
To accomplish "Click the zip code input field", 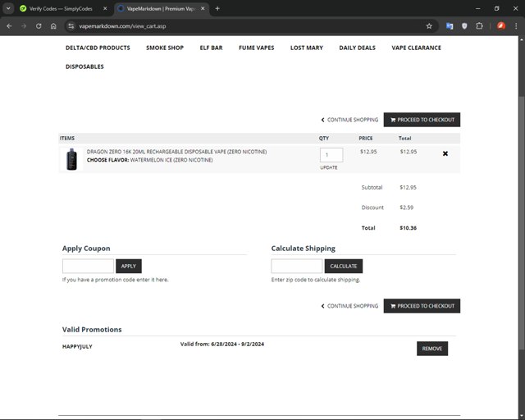I will [x=297, y=266].
